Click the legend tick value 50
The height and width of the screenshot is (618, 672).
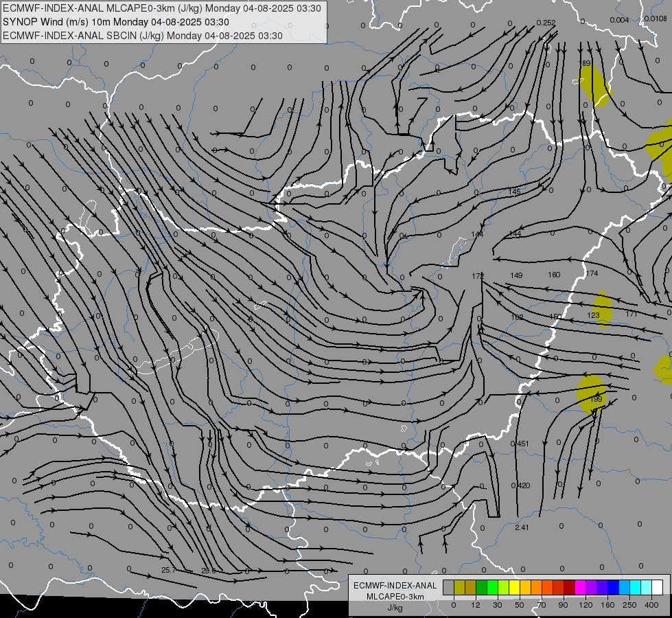point(520,605)
